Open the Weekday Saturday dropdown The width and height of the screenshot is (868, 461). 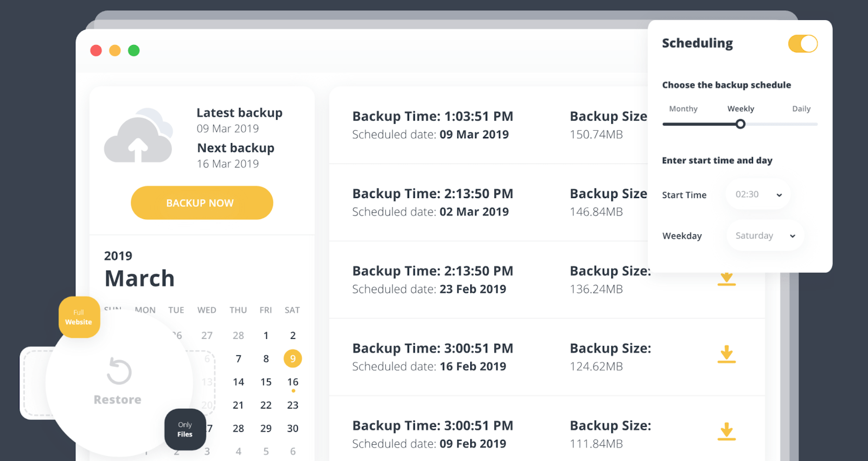click(x=765, y=236)
